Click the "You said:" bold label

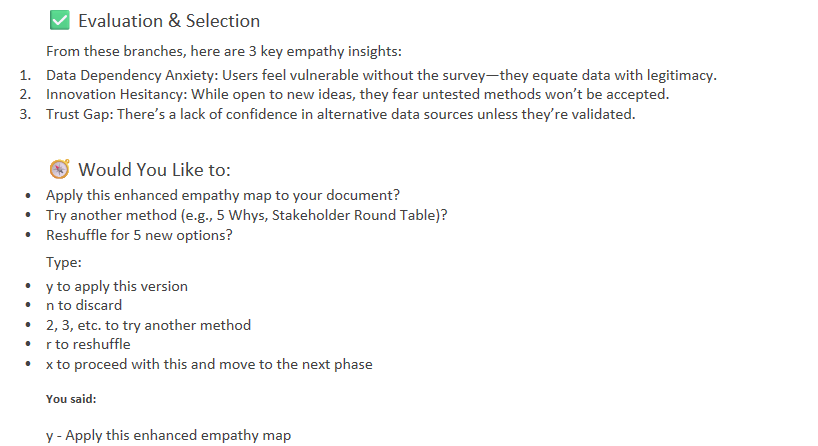pos(70,398)
